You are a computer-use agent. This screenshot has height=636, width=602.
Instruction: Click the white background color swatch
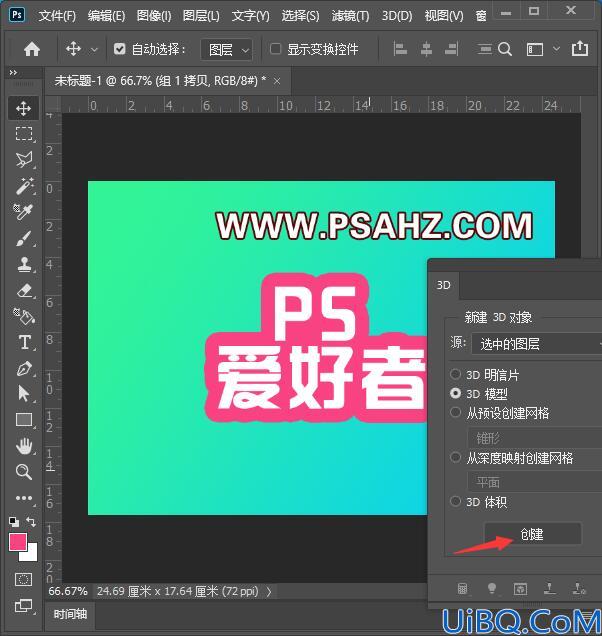pos(32,554)
